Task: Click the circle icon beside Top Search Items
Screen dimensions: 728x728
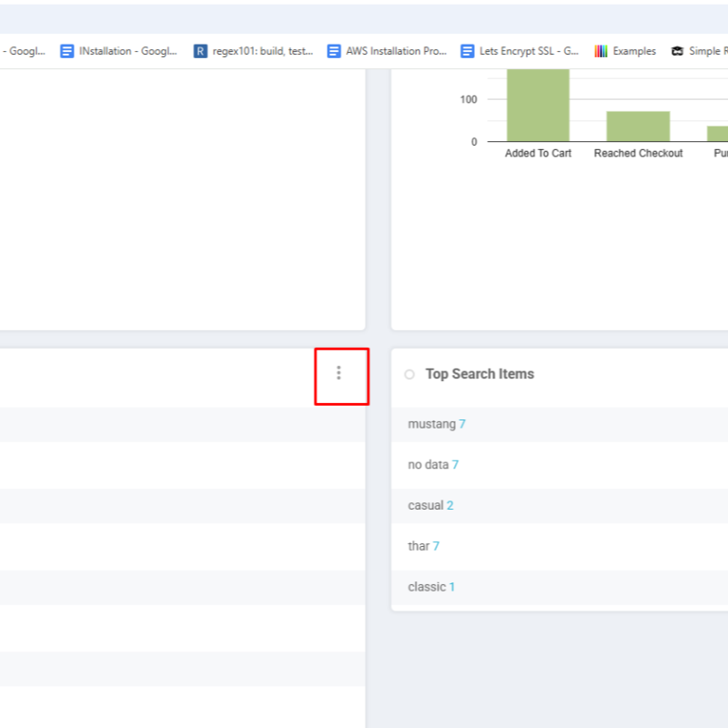Action: tap(409, 374)
